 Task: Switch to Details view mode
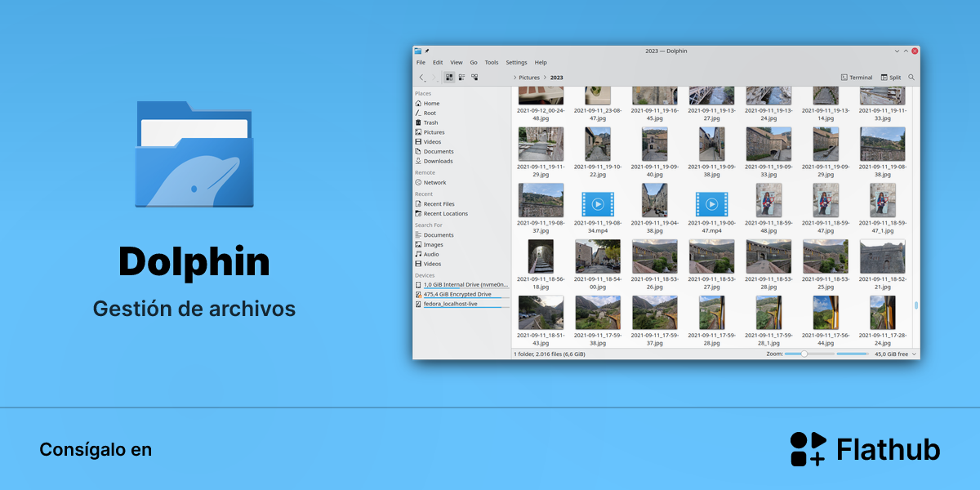[474, 78]
